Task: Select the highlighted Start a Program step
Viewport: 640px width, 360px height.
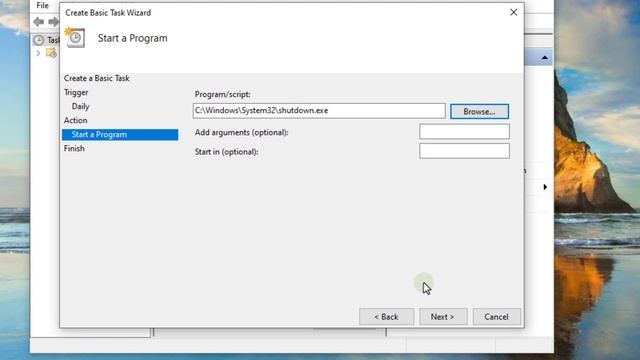Action: pos(120,135)
